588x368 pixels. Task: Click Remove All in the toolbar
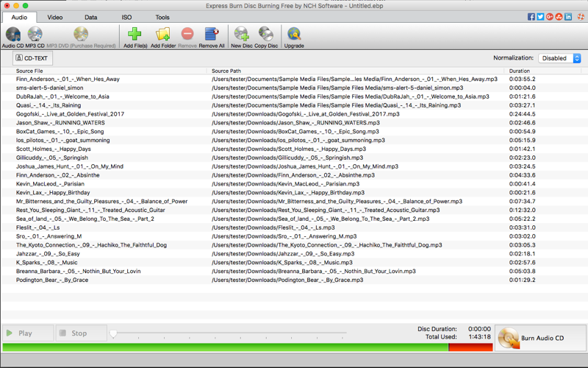tap(212, 35)
